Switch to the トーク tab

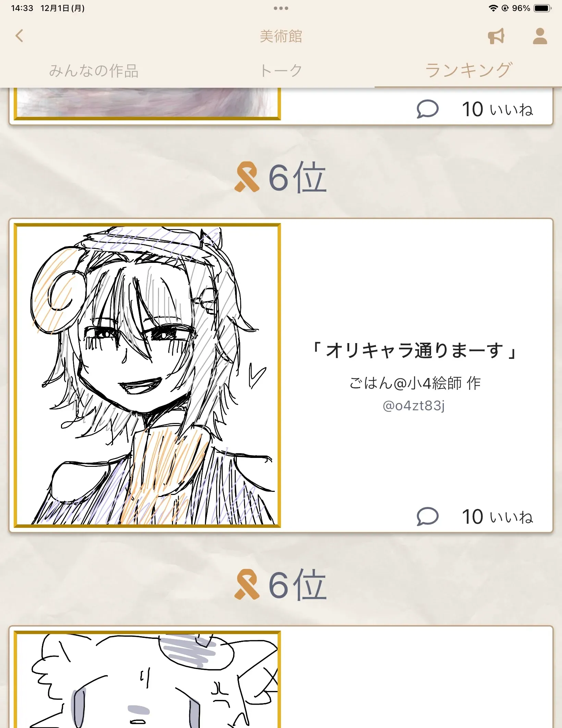click(281, 71)
